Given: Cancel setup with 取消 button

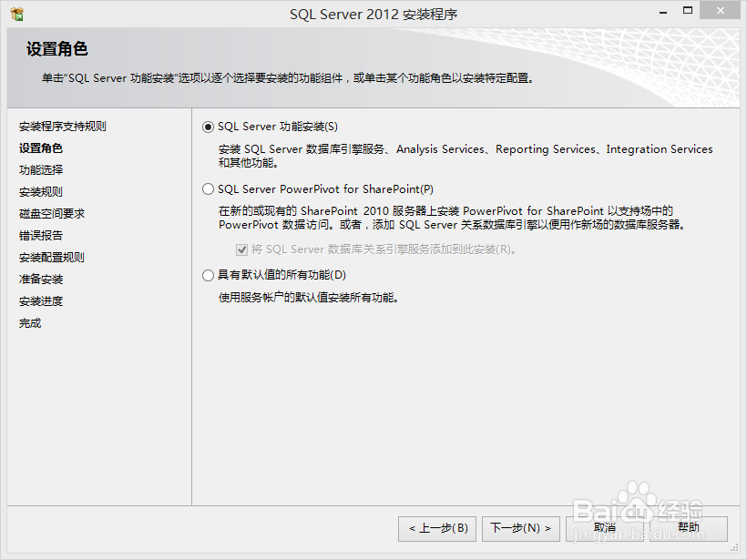Looking at the screenshot, I should click(x=605, y=528).
